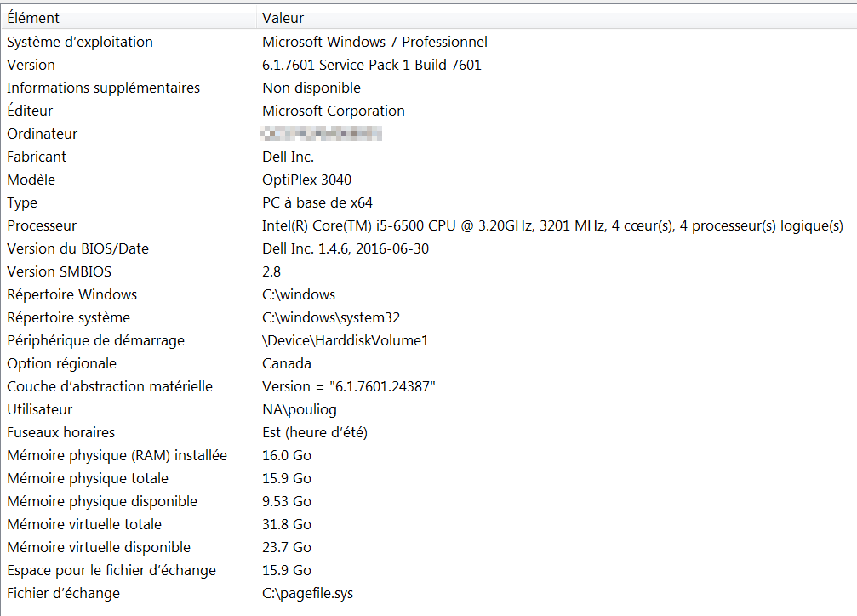Click the "\Device\HarddiskVolume1" value
Image resolution: width=857 pixels, height=616 pixels.
(x=346, y=340)
